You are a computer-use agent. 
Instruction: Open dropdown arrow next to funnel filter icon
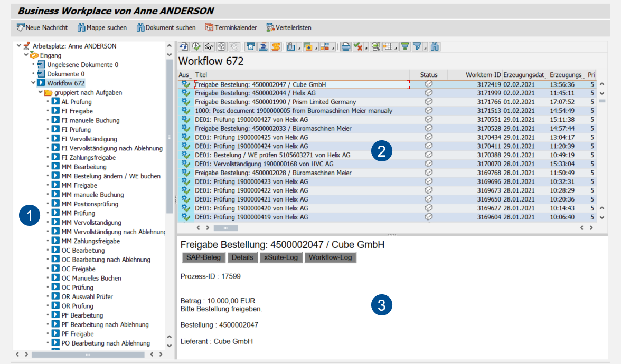coord(425,47)
